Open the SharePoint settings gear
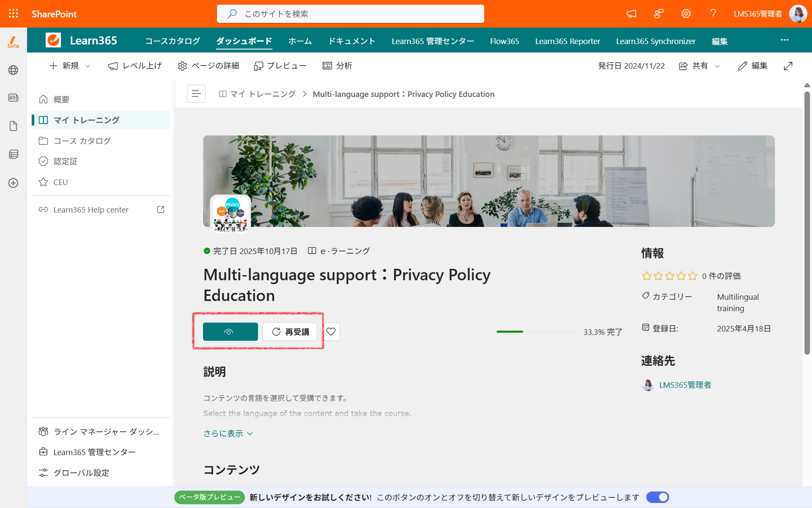The image size is (812, 508). coord(686,14)
